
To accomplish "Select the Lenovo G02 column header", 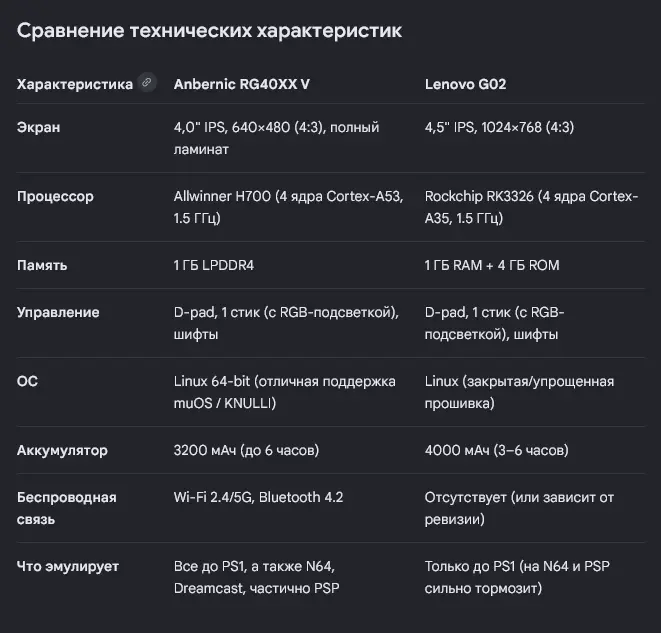I will click(x=465, y=84).
